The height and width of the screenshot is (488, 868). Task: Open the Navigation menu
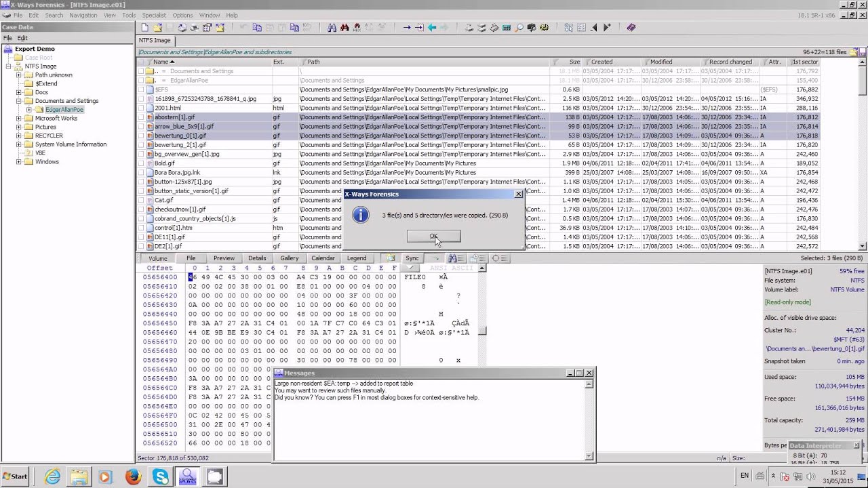point(83,15)
